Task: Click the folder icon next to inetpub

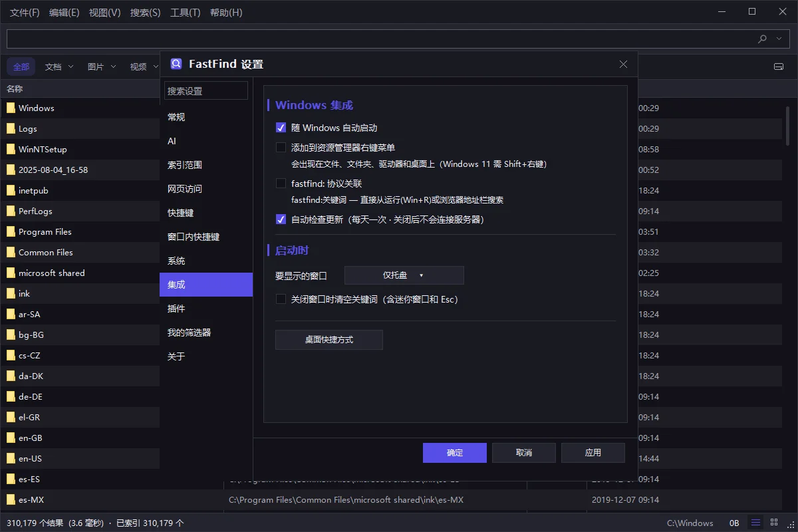Action: (11, 190)
